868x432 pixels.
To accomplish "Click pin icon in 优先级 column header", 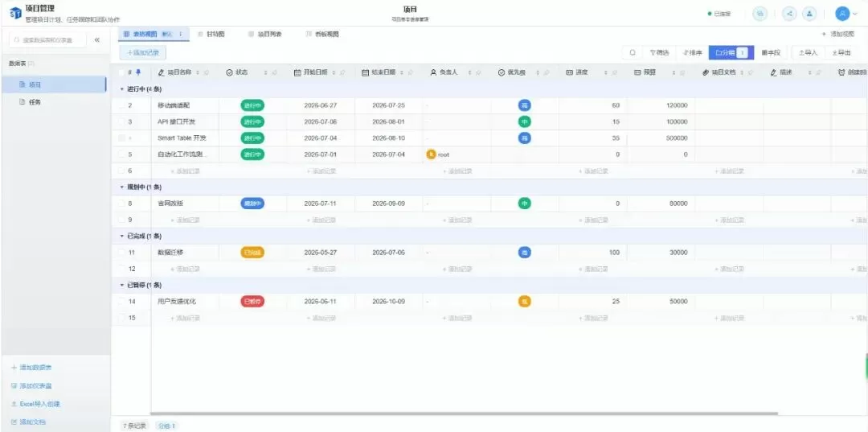I will (x=547, y=72).
